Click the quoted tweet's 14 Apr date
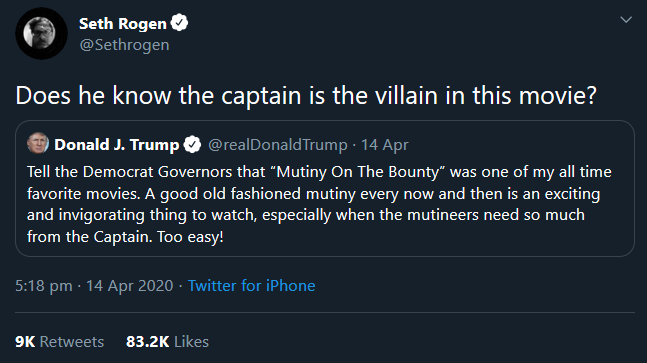 tap(385, 145)
